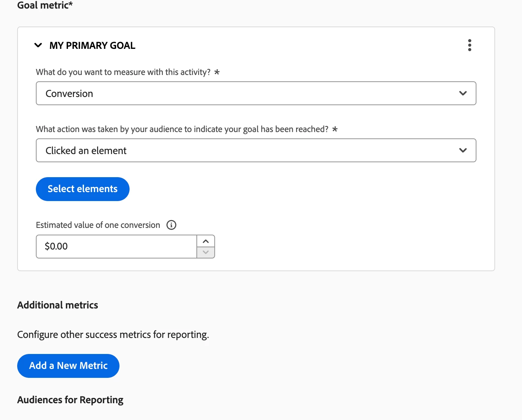
Task: Click the Audiences for Reporting heading
Action: click(x=70, y=400)
